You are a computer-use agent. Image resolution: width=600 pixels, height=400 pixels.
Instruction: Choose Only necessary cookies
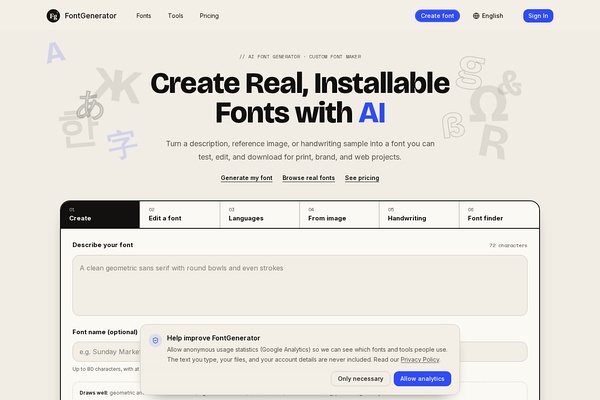click(360, 379)
